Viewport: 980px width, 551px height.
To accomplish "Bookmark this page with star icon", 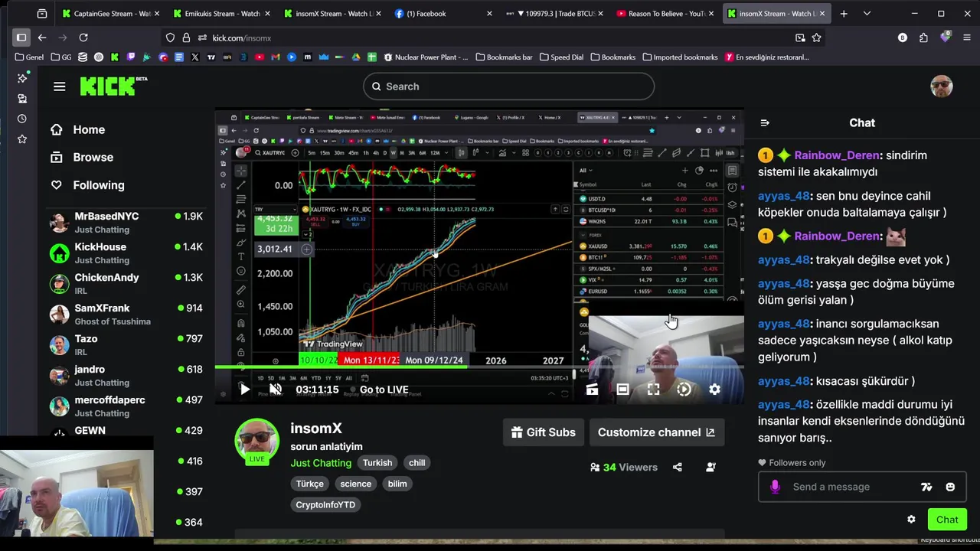I will coord(817,37).
